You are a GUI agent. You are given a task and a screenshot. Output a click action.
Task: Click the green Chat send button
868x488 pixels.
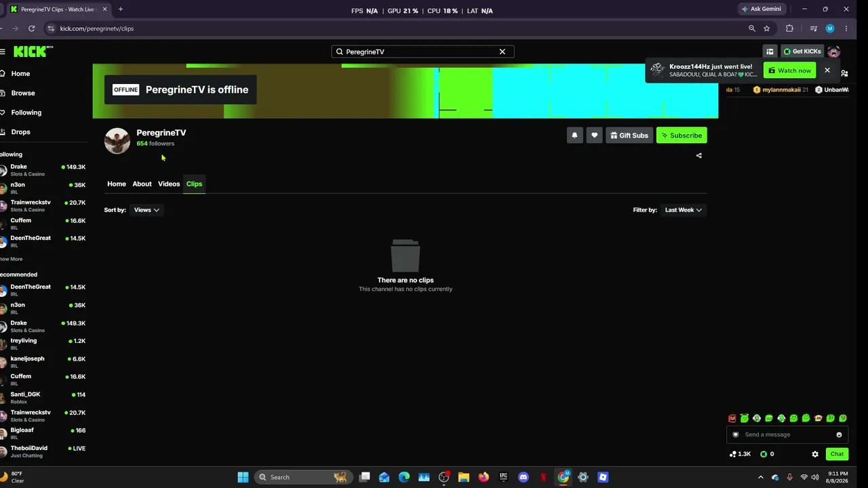point(837,454)
